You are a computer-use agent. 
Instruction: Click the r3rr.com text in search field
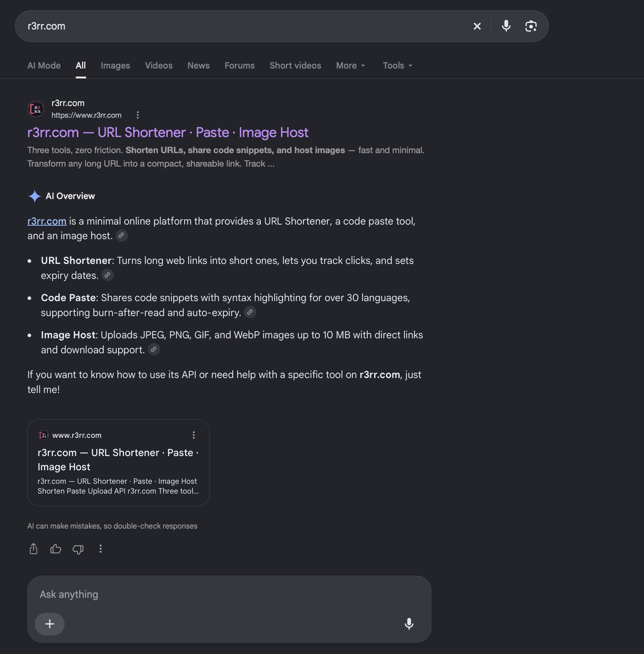point(47,26)
